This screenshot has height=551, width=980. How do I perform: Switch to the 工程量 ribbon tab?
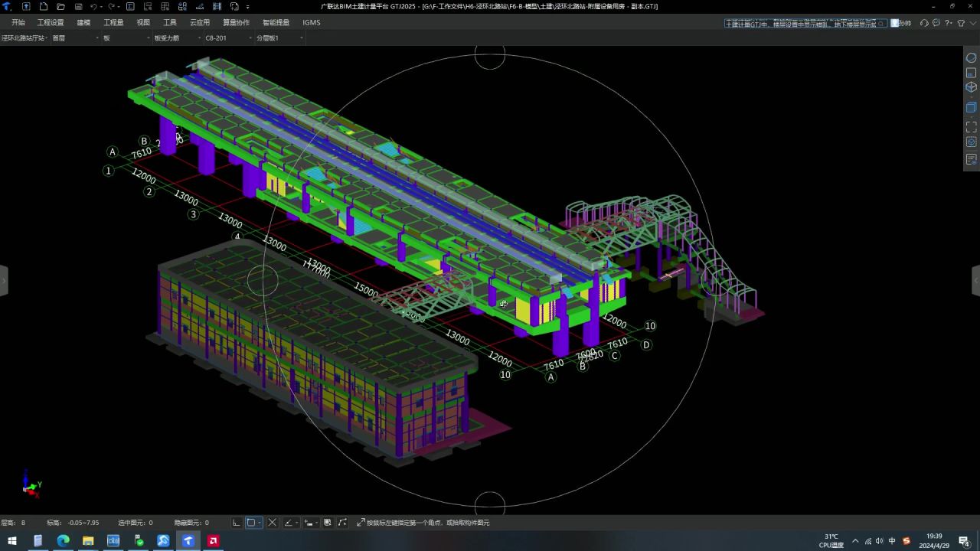pos(113,22)
